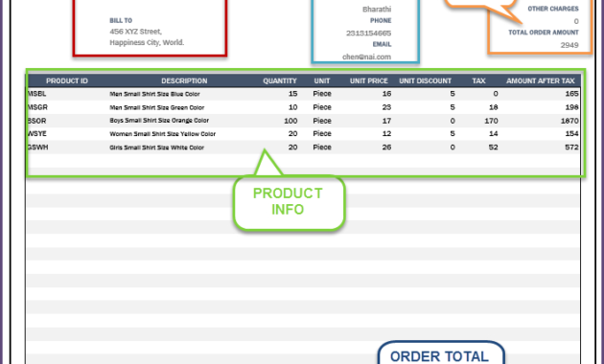Click the Piece unit in BSOR row
This screenshot has height=364, width=604.
pyautogui.click(x=322, y=121)
